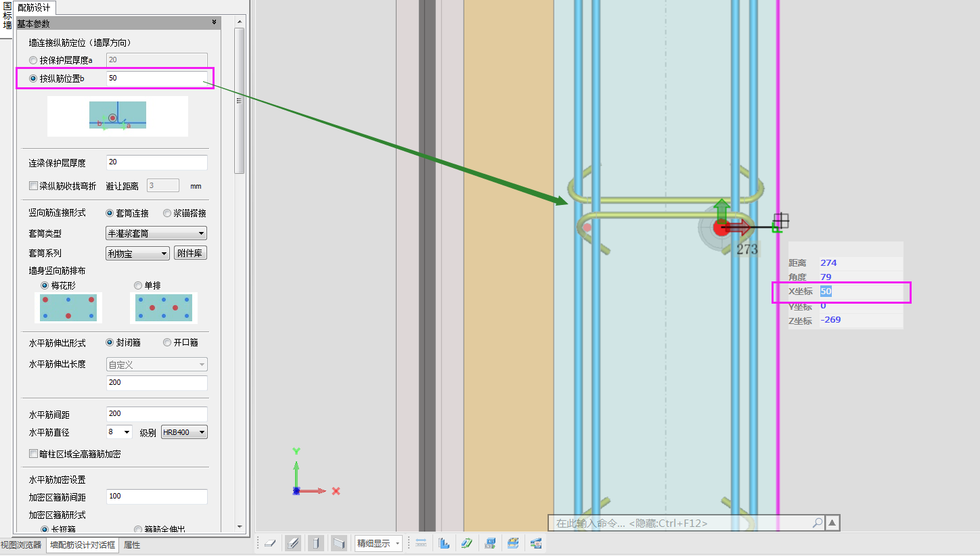This screenshot has height=556, width=980.
Task: Expand command history with triangle button
Action: coord(832,523)
